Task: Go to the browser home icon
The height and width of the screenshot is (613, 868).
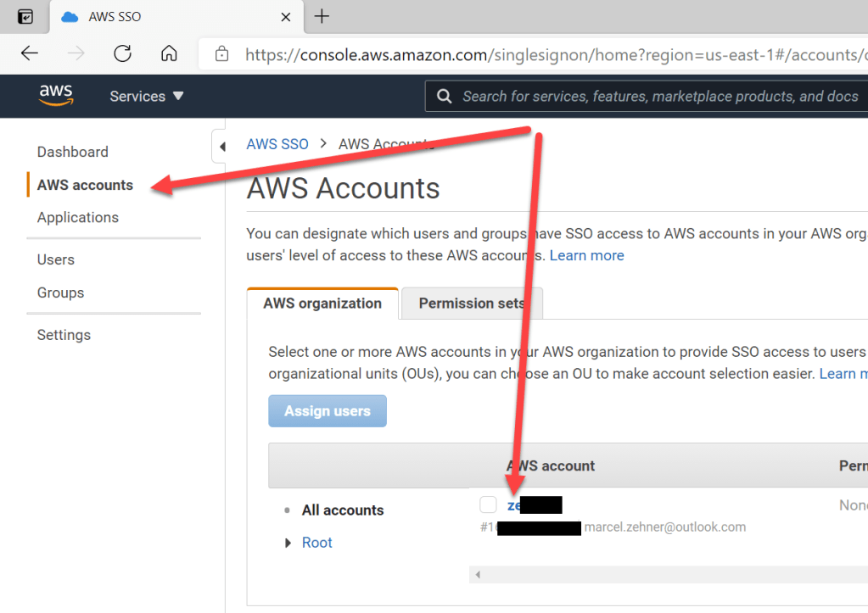Action: coord(169,53)
